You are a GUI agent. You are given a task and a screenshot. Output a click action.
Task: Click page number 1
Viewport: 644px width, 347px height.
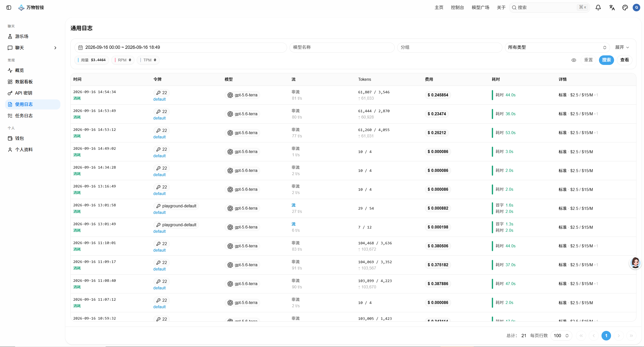coord(606,336)
